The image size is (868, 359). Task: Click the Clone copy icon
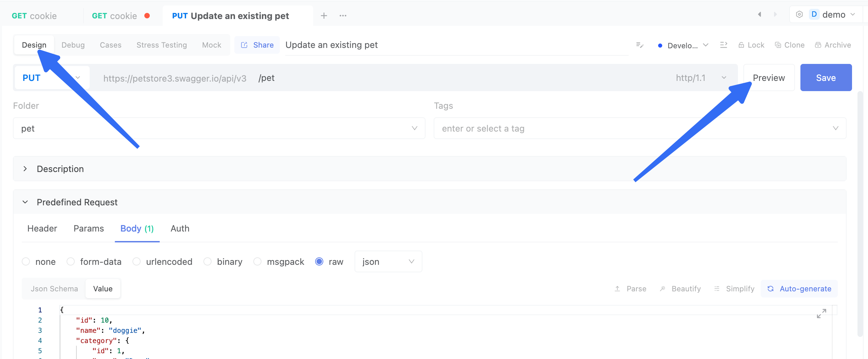778,45
